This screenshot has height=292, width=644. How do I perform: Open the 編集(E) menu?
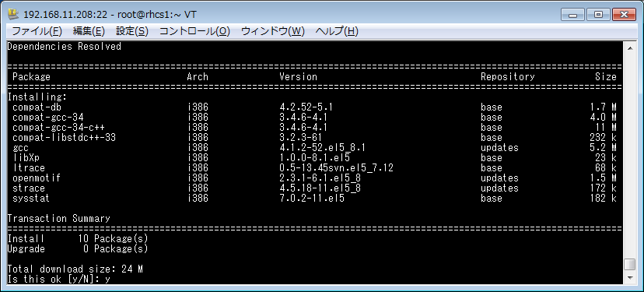(x=89, y=31)
